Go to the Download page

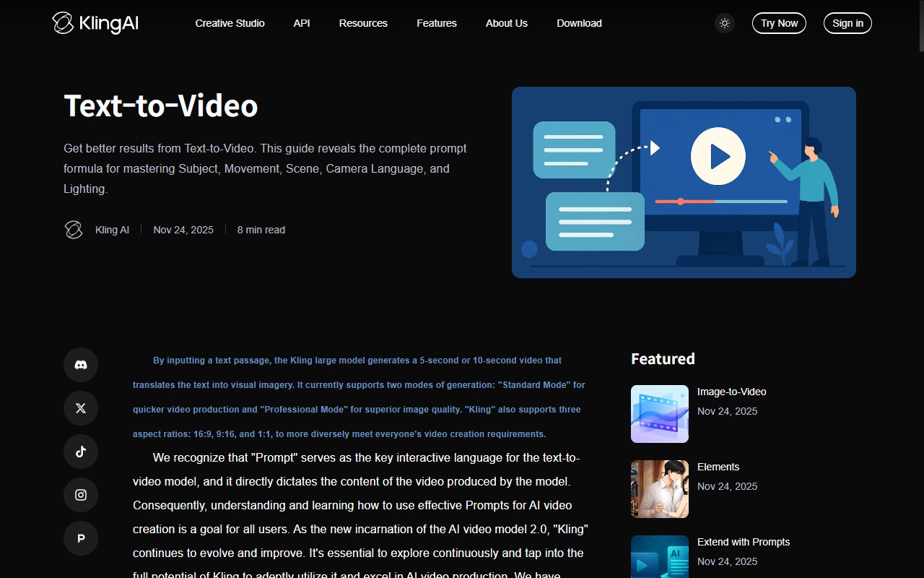click(579, 23)
